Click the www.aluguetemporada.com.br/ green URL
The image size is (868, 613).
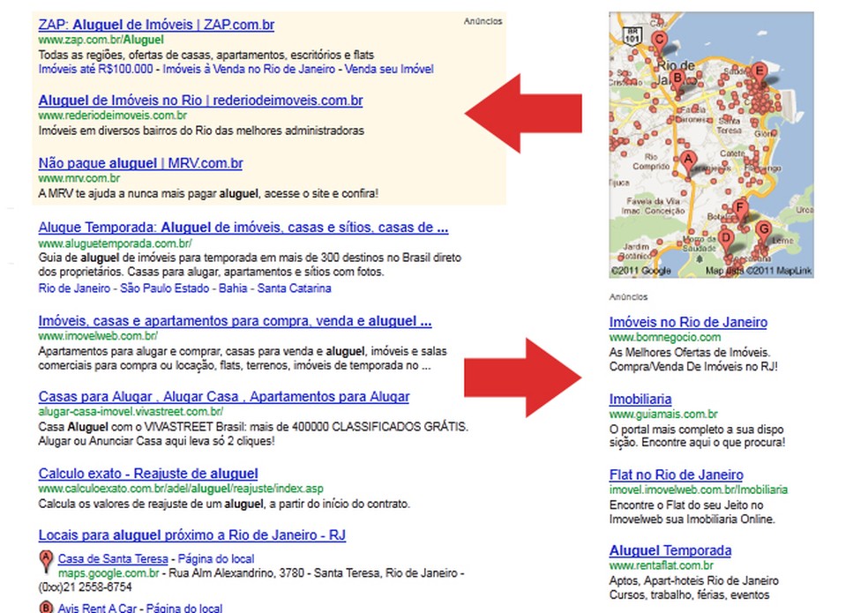[116, 243]
